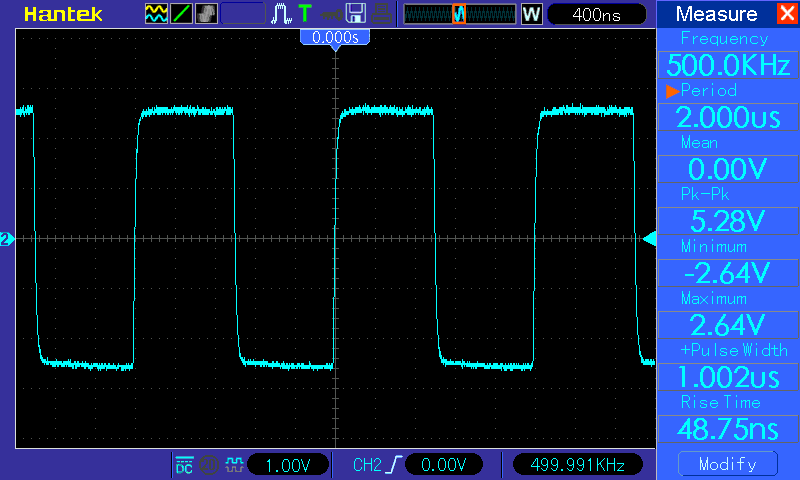800x480 pixels.
Task: Click the Modify button
Action: (728, 464)
